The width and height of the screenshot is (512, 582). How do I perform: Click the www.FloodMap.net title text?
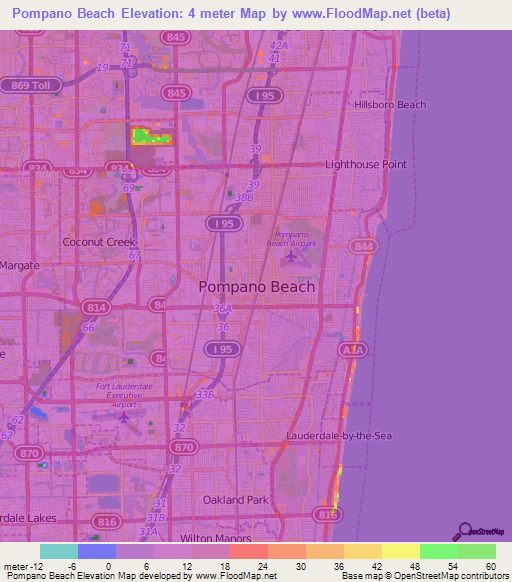tap(352, 14)
